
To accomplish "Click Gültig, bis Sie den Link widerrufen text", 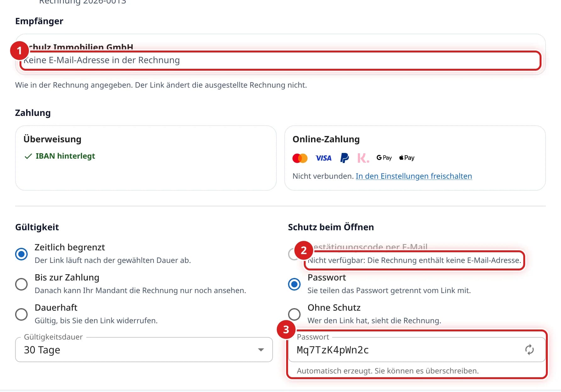I will click(96, 320).
